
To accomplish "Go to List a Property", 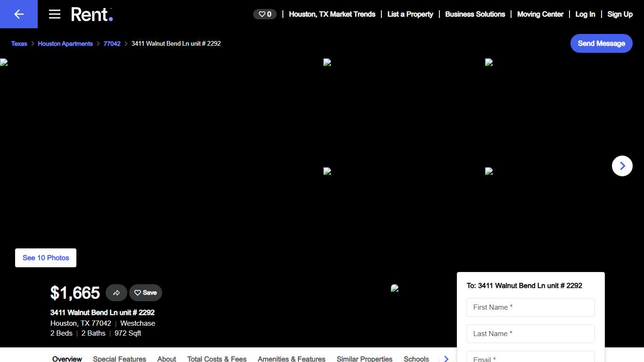I will click(410, 14).
